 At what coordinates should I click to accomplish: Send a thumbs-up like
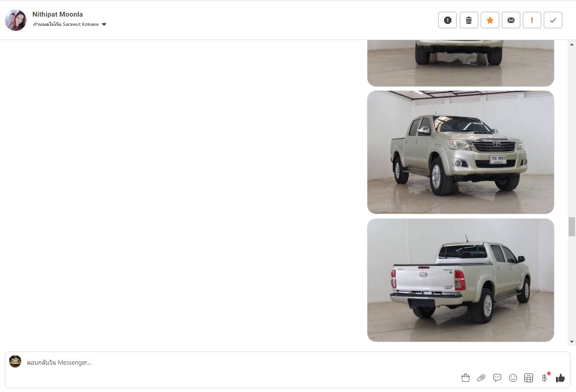[x=560, y=378]
